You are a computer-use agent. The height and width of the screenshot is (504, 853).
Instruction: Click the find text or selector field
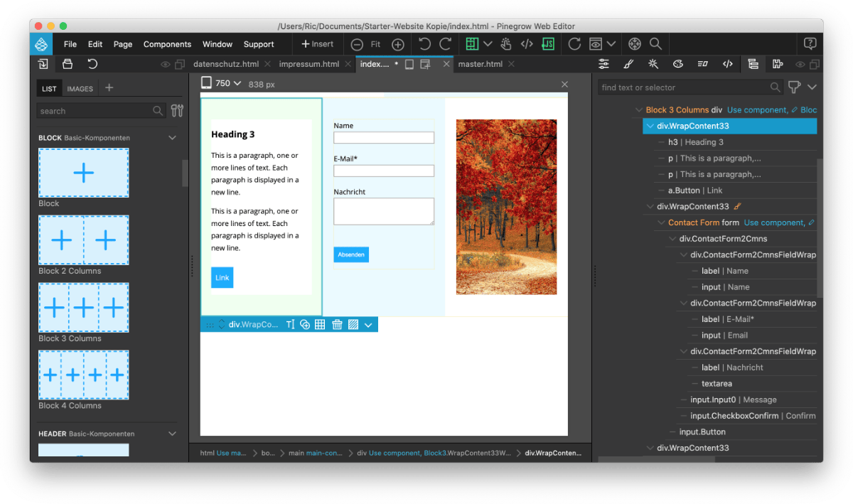(690, 87)
